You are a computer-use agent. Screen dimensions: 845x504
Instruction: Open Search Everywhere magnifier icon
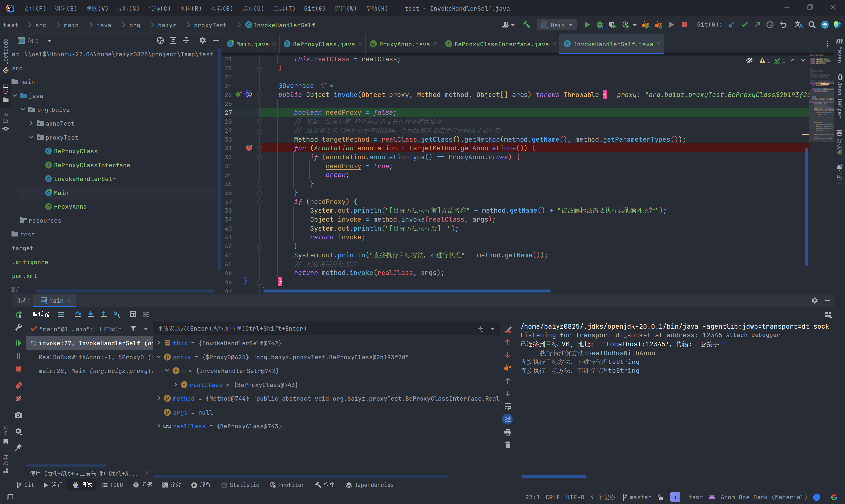[812, 25]
